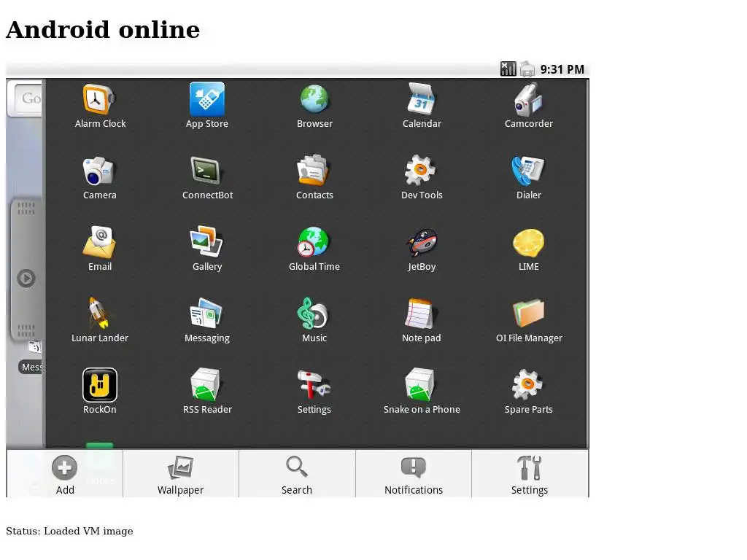Start the JetBoy game

[x=422, y=249]
